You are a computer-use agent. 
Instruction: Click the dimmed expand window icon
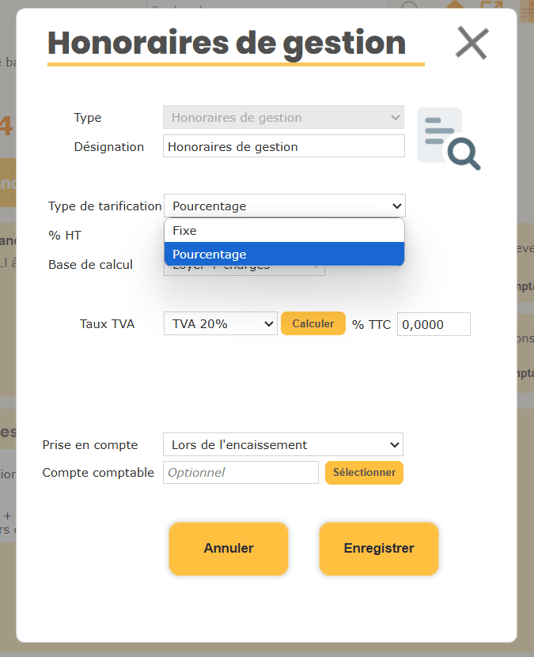(491, 4)
